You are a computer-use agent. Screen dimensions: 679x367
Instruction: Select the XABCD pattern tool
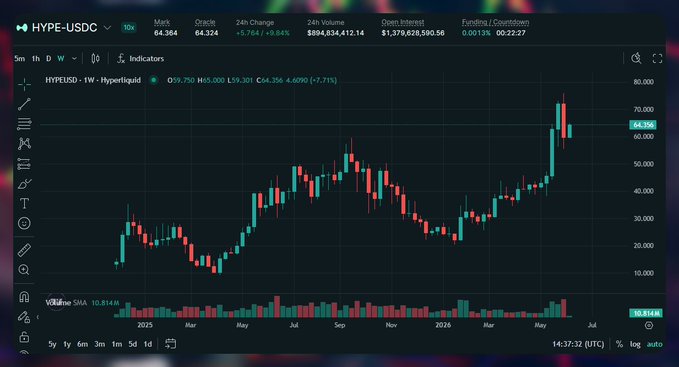click(x=24, y=144)
